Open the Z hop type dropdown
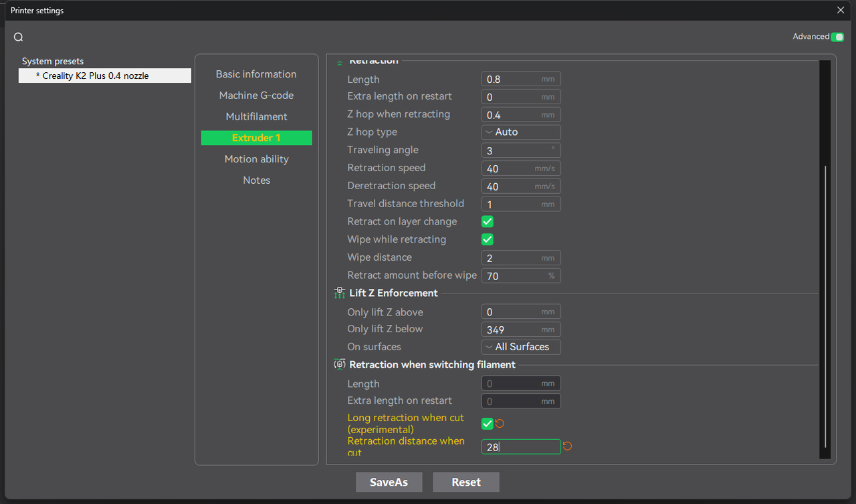Viewport: 856px width, 504px height. coord(521,132)
